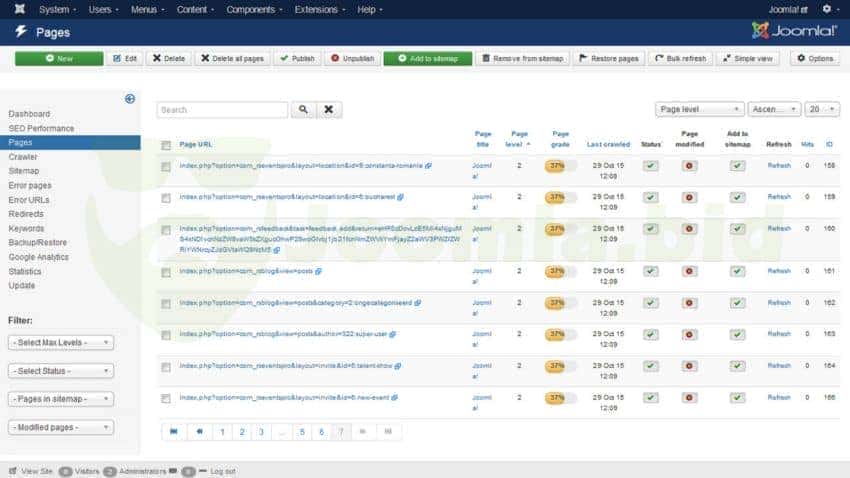Open the Pages in sitemap filter dropdown
Screen dimensions: 850x478
60,399
